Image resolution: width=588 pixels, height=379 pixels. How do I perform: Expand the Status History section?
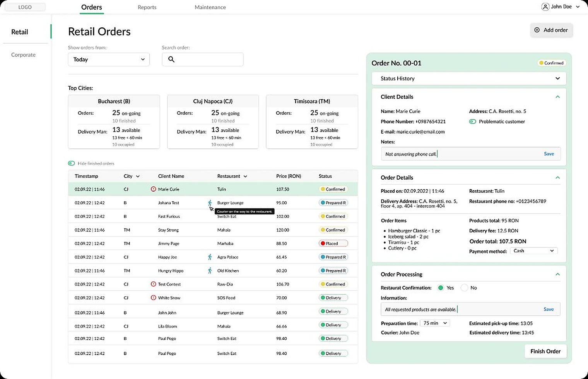pos(469,78)
